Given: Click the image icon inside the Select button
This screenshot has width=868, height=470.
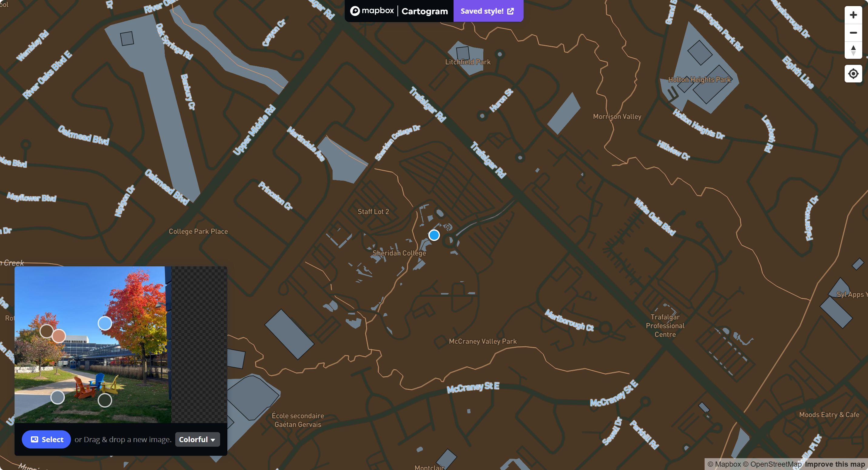Looking at the screenshot, I should point(34,439).
